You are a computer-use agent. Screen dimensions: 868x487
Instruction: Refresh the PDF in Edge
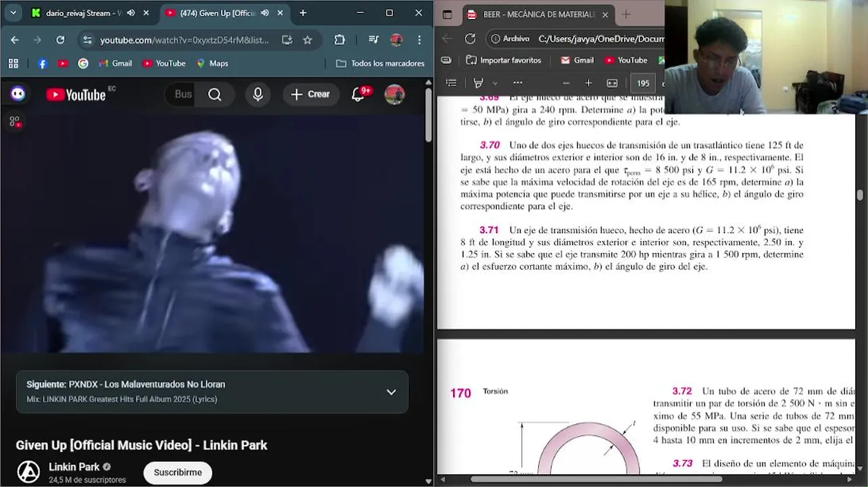(470, 39)
